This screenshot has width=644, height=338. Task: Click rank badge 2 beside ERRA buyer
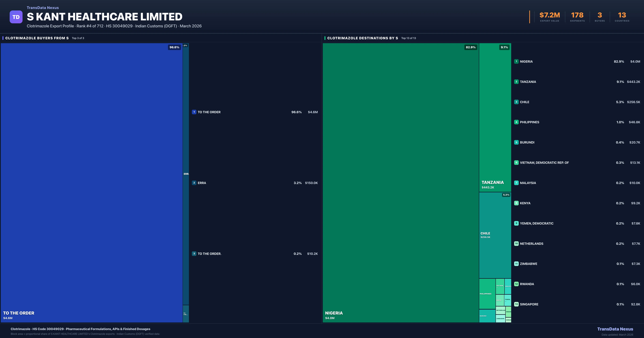(x=194, y=183)
